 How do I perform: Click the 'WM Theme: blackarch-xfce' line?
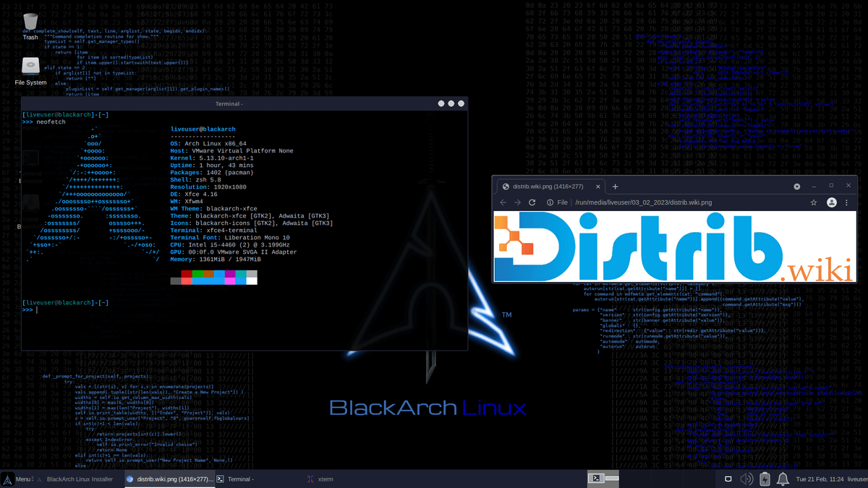(x=215, y=209)
